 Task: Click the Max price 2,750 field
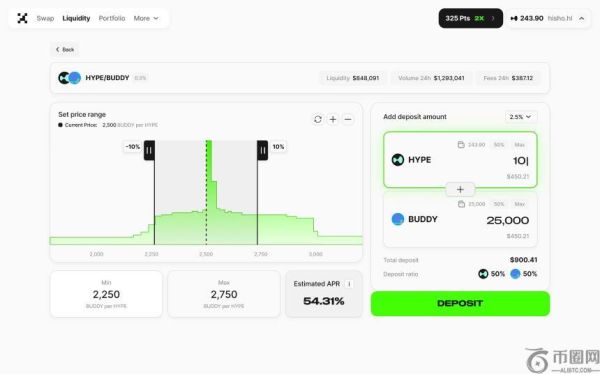click(x=224, y=294)
